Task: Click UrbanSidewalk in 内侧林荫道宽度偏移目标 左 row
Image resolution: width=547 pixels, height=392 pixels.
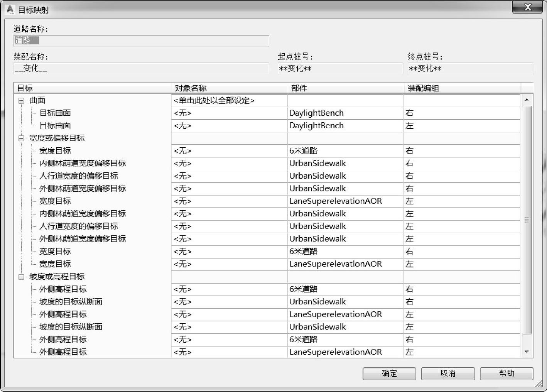Action: pos(317,214)
